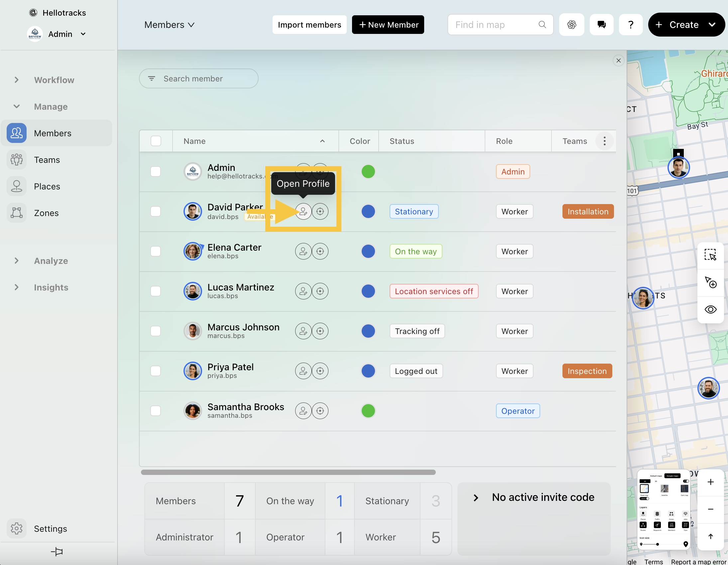Screen dimensions: 728x565
Task: Toggle map visibility eye icon
Action: coord(710,309)
